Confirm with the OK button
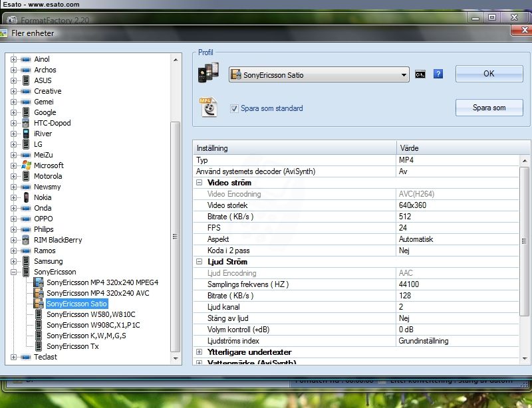Image resolution: width=532 pixels, height=408 pixels. coord(489,74)
